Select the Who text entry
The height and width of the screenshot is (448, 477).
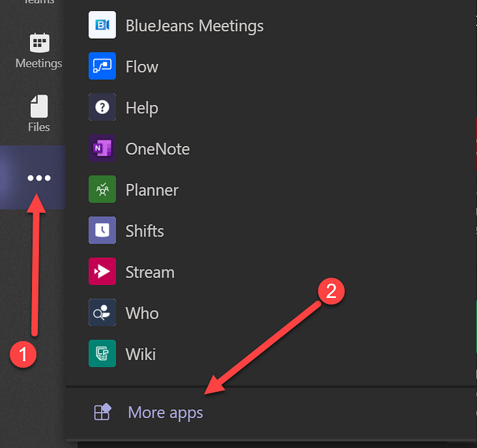[142, 313]
